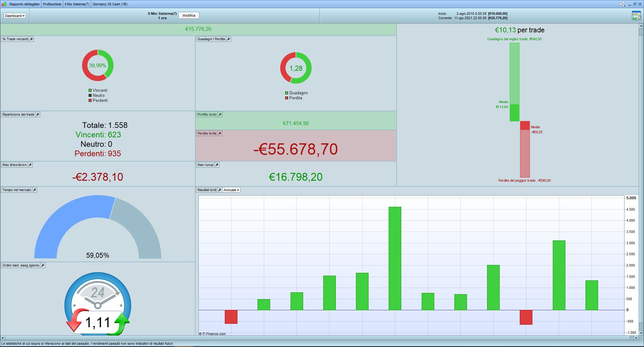
Task: Click the Perdita lorda wrench icon
Action: [x=220, y=133]
